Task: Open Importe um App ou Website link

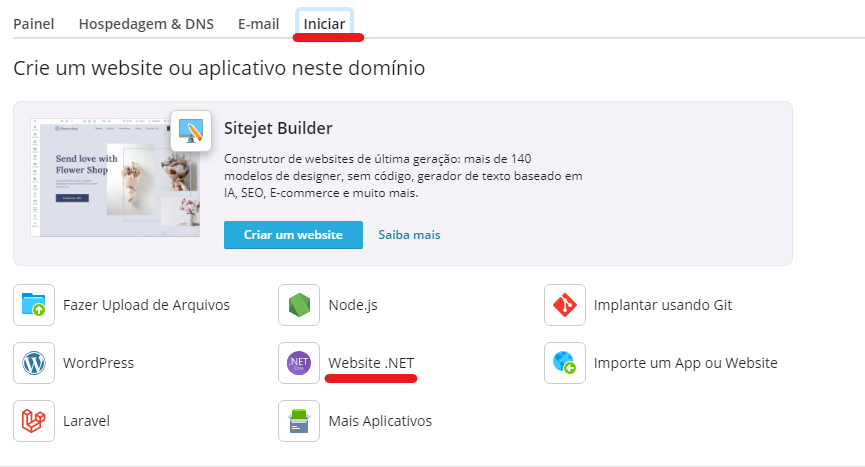Action: (x=686, y=363)
